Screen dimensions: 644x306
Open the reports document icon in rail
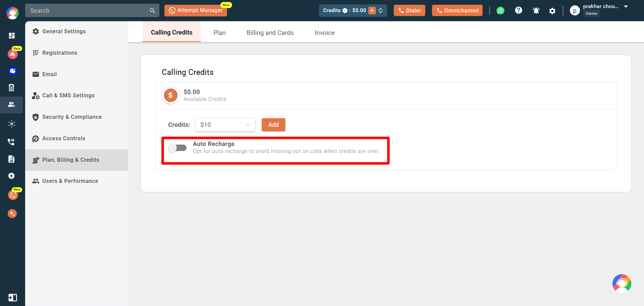tap(11, 159)
